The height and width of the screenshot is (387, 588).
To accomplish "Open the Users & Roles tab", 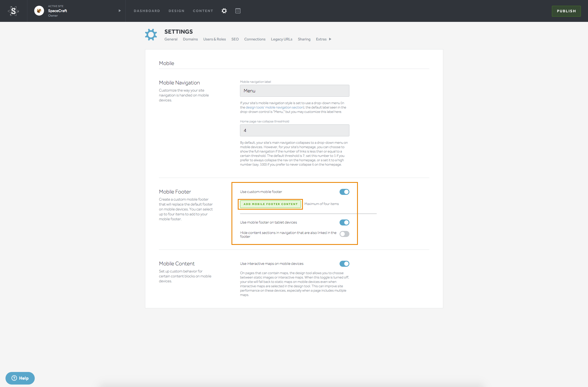I will pyautogui.click(x=215, y=39).
